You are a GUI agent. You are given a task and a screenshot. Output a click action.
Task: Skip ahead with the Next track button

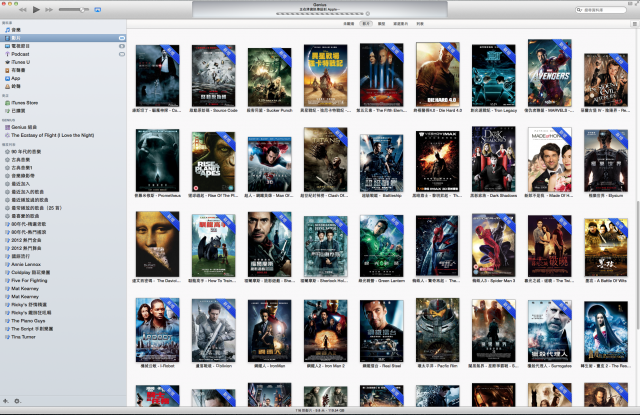[49, 9]
